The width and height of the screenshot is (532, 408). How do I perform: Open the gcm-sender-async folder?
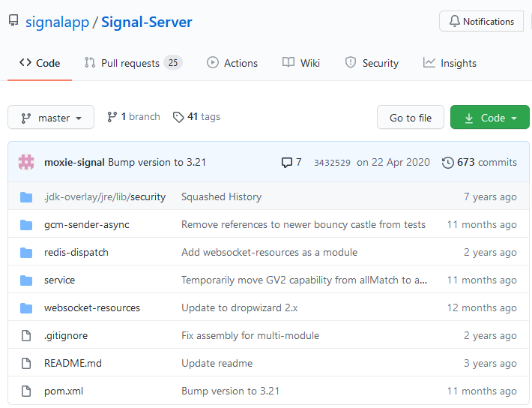(87, 224)
